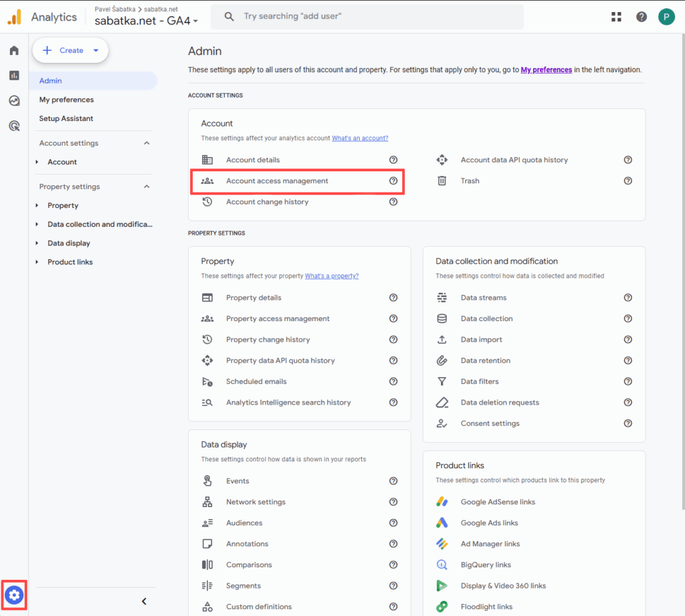Click the My preferences link in description
Image resolution: width=685 pixels, height=616 pixels.
pyautogui.click(x=546, y=70)
